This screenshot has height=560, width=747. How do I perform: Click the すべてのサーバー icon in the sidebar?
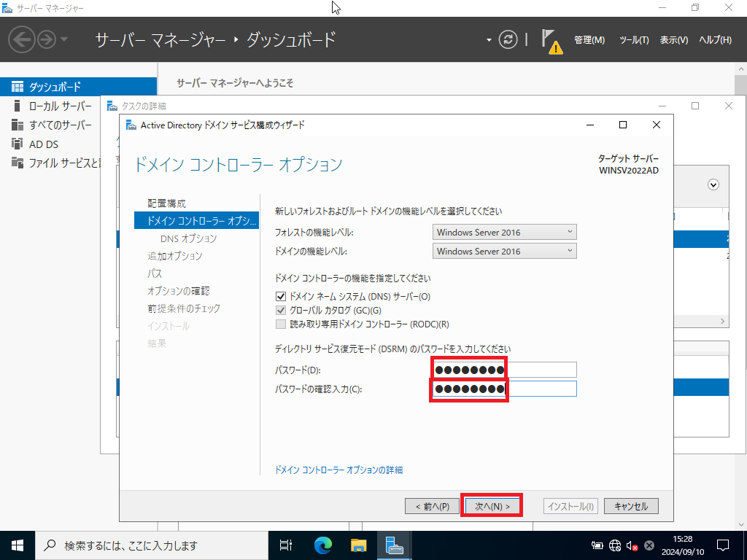18,125
